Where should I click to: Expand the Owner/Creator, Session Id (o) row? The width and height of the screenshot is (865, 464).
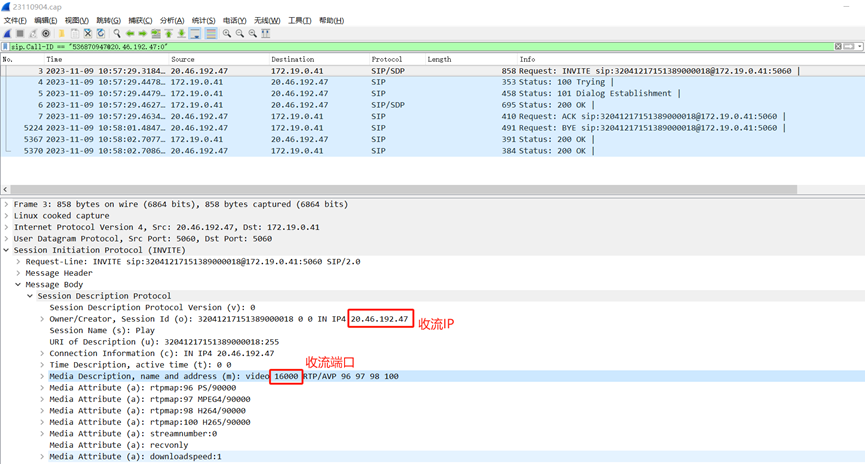click(42, 319)
